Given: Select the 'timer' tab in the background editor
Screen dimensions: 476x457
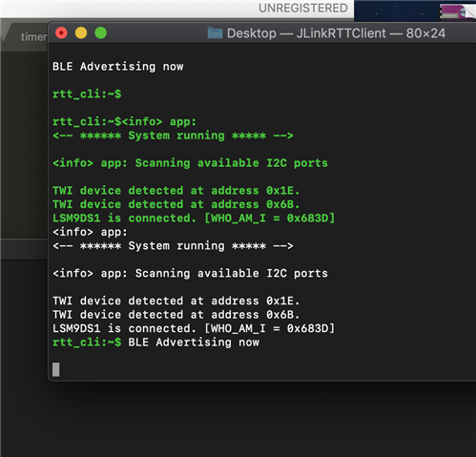Looking at the screenshot, I should tap(33, 37).
